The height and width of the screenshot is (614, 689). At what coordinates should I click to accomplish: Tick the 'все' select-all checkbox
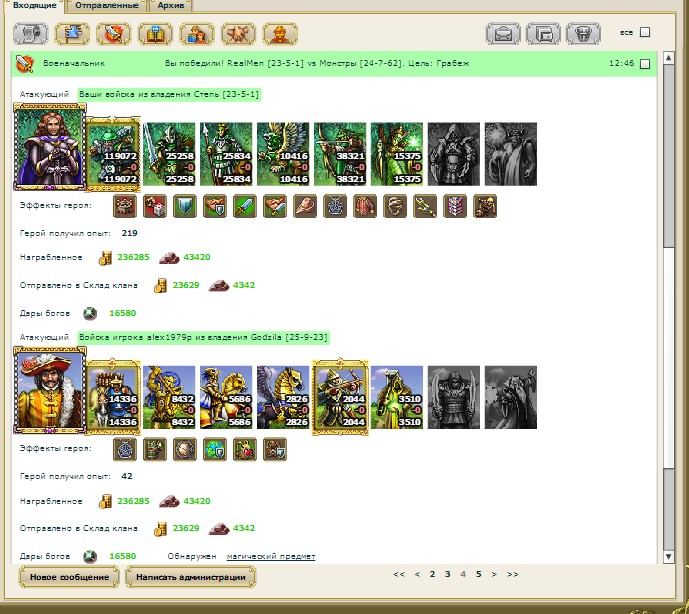coord(645,32)
